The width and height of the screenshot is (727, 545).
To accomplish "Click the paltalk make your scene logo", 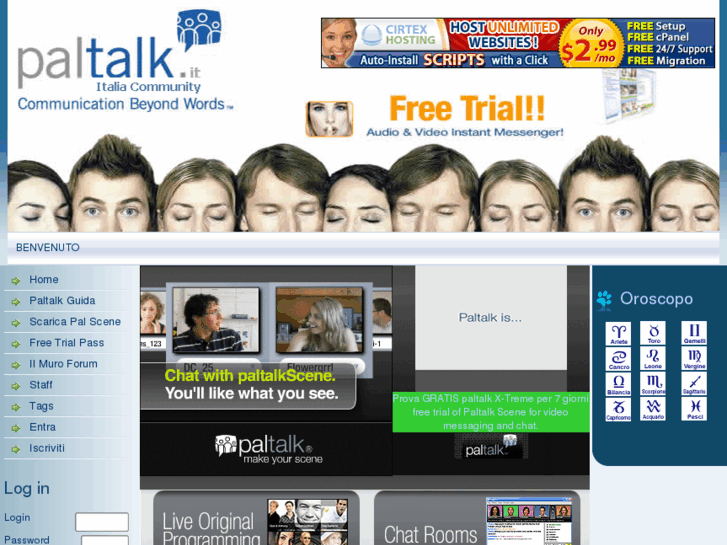I will point(269,449).
